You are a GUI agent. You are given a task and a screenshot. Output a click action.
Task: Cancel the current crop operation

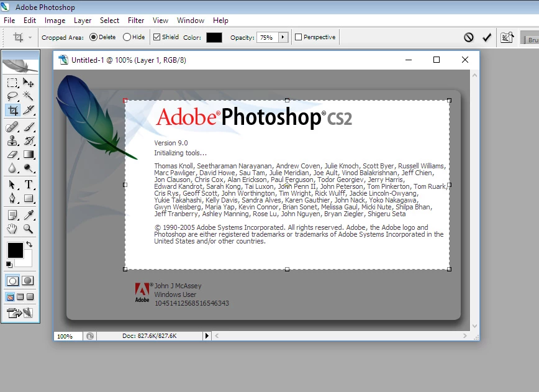(469, 37)
